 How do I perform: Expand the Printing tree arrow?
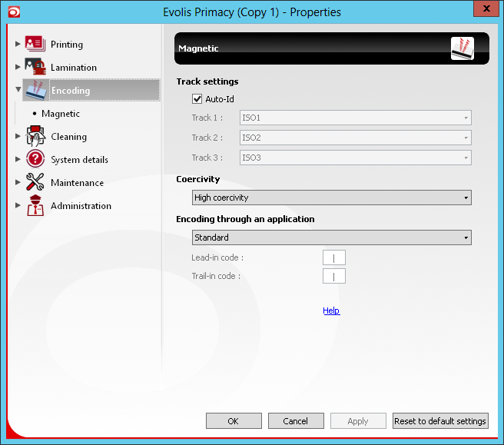pos(18,44)
